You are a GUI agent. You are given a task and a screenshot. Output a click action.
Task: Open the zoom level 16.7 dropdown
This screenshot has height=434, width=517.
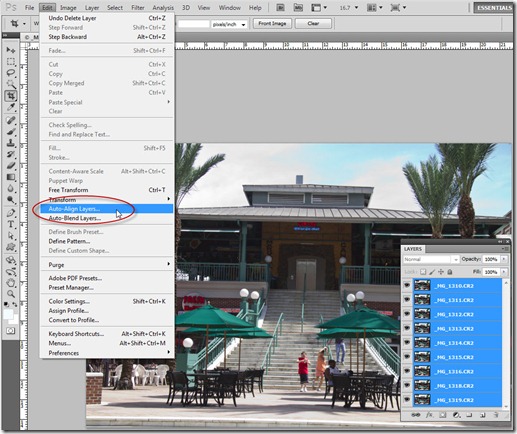tap(356, 7)
